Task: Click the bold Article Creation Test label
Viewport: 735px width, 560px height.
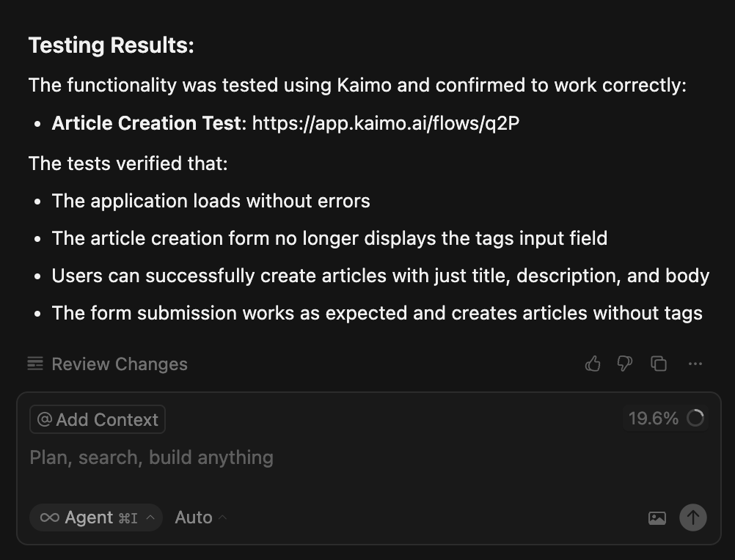Action: (147, 123)
